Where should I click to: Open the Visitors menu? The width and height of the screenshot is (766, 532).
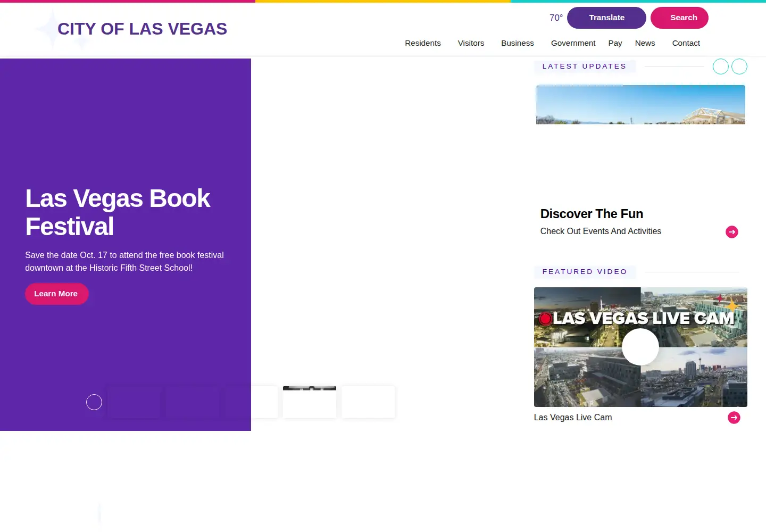tap(471, 43)
